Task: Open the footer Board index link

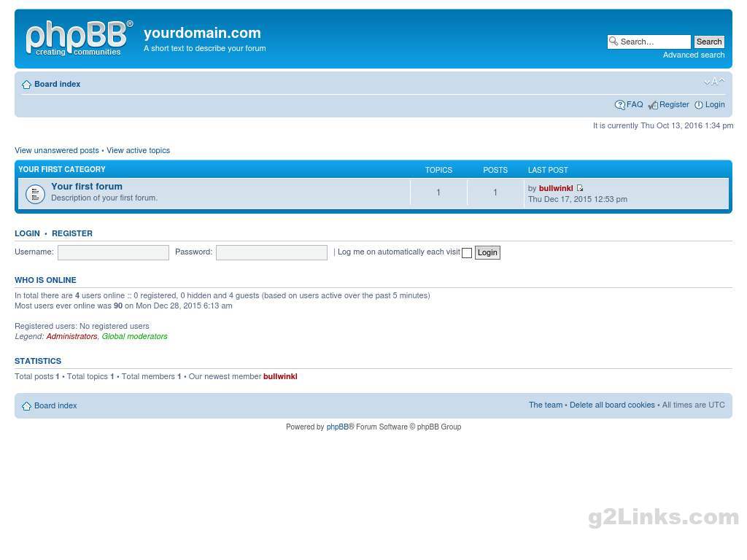Action: pos(55,405)
